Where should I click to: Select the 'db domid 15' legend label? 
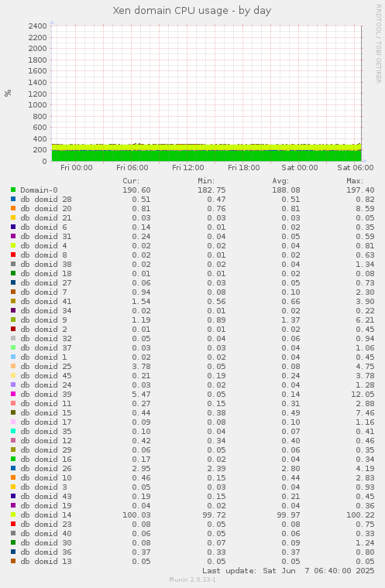click(46, 413)
